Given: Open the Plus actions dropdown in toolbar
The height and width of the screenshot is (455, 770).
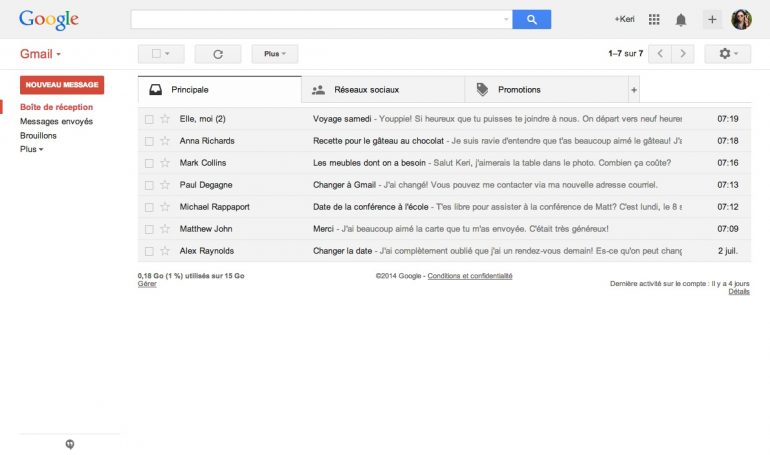Looking at the screenshot, I should (x=274, y=54).
